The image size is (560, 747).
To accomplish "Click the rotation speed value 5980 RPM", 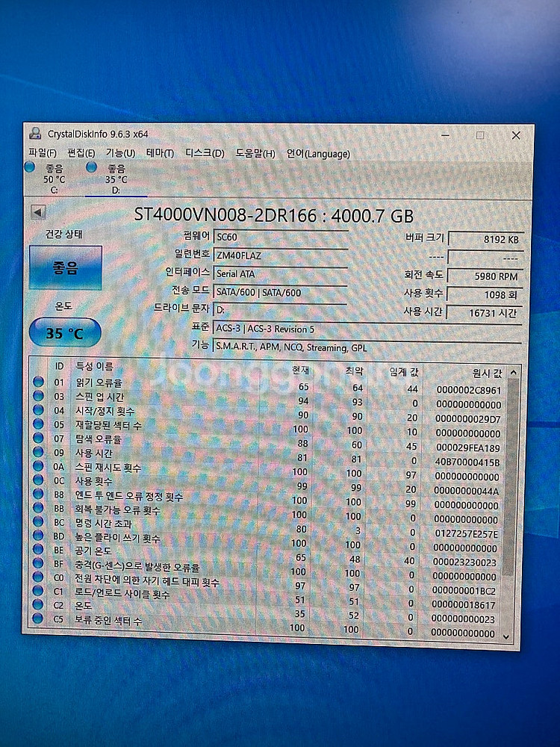I will coord(486,276).
